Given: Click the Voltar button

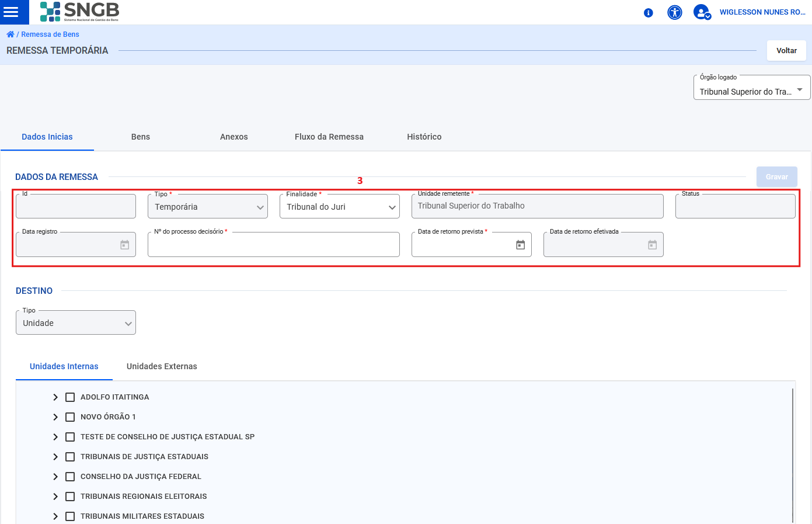Looking at the screenshot, I should tap(786, 50).
